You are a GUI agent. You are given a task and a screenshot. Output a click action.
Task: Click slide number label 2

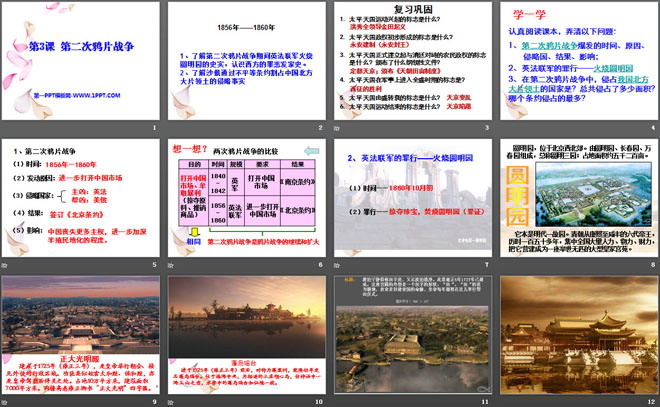[x=321, y=128]
